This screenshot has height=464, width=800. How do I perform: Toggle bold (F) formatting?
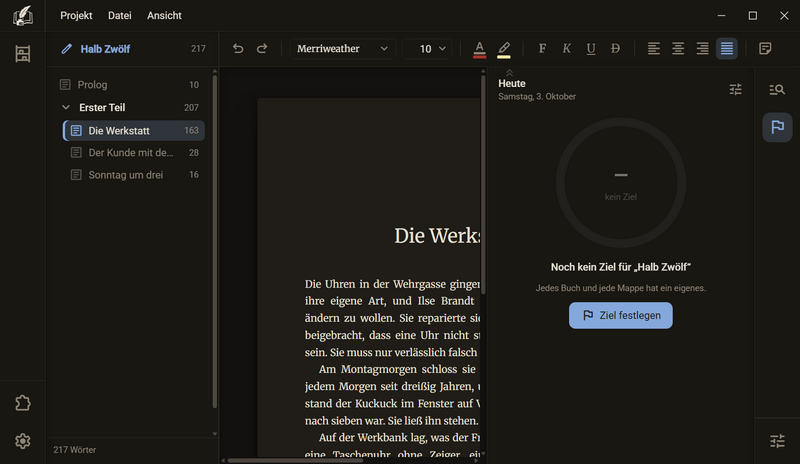pyautogui.click(x=542, y=48)
